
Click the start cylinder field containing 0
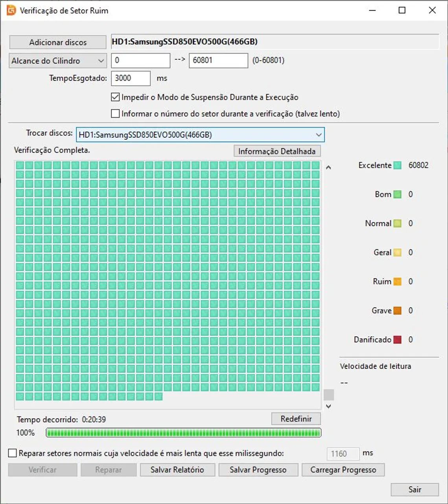140,61
